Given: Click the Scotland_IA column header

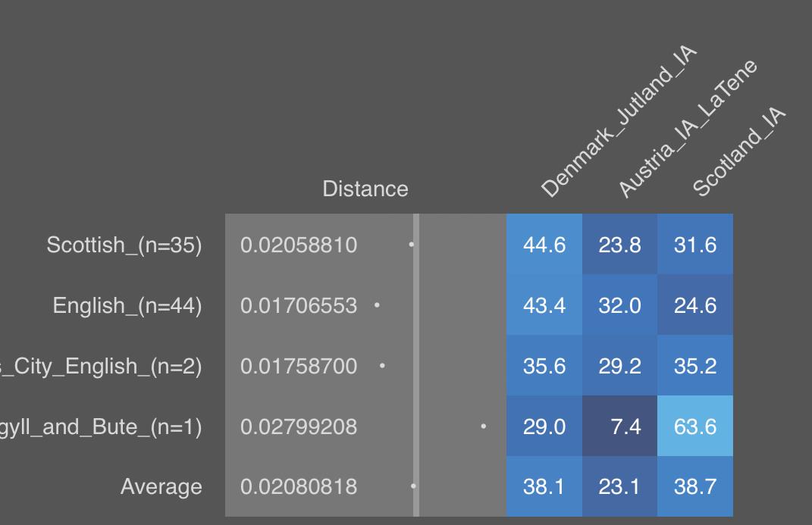Looking at the screenshot, I should [738, 153].
